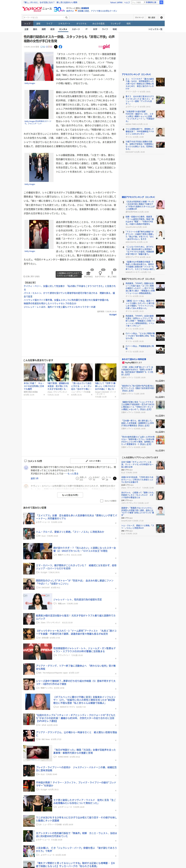Open the トピックス一覧 link

point(155,29)
